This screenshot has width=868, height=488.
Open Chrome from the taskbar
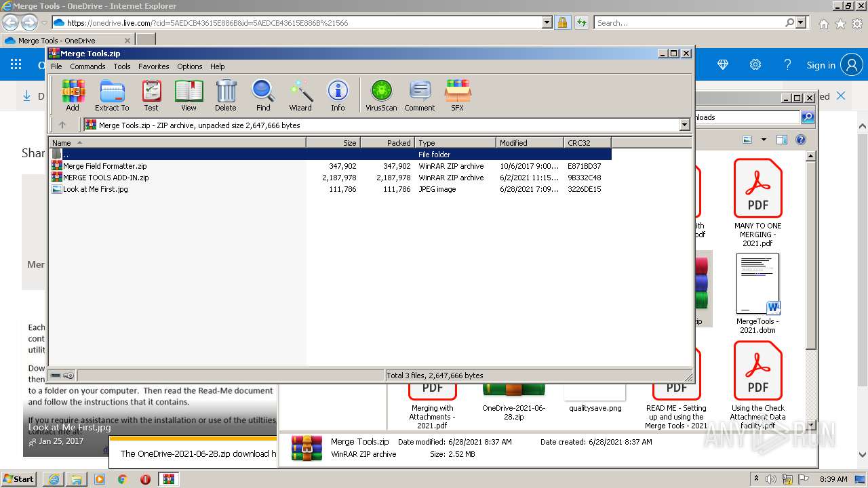click(x=123, y=479)
